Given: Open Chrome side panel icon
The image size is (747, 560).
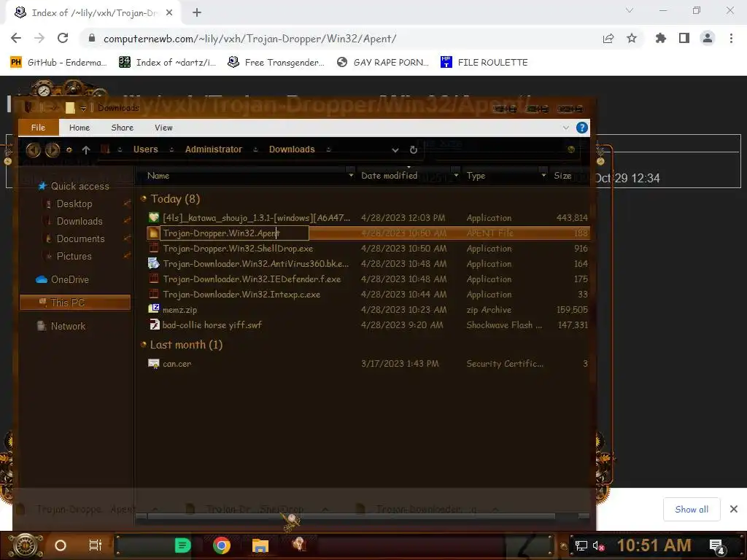Looking at the screenshot, I should [684, 38].
